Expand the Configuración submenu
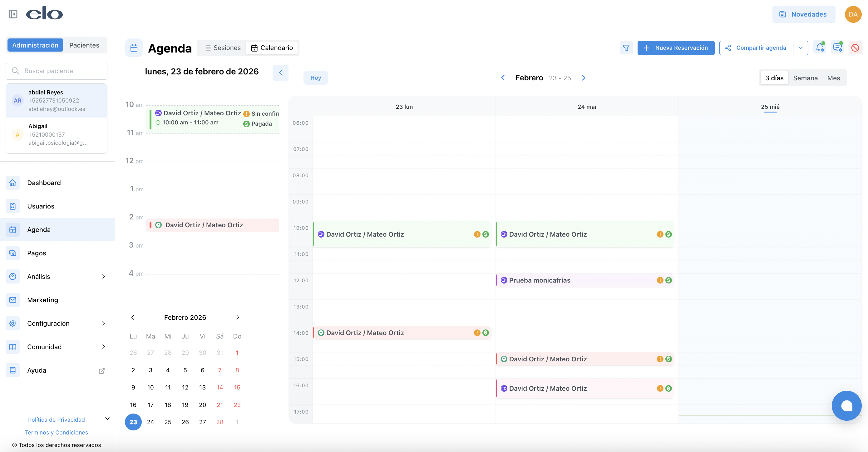Image resolution: width=868 pixels, height=452 pixels. pos(103,324)
